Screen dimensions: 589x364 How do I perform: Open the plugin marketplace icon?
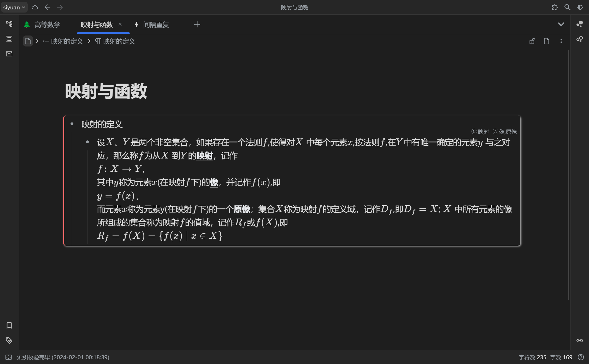click(x=555, y=7)
